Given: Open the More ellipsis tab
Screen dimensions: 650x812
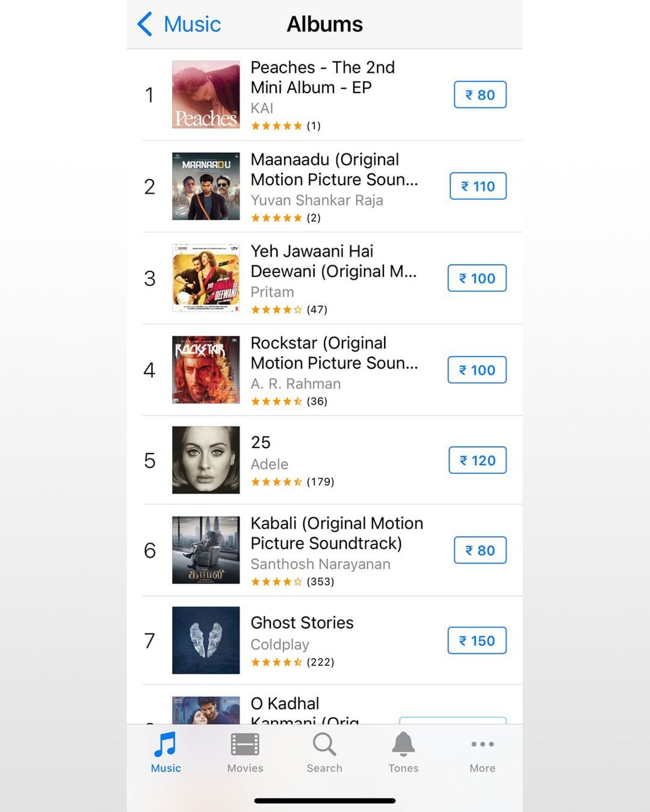Looking at the screenshot, I should coord(482,746).
